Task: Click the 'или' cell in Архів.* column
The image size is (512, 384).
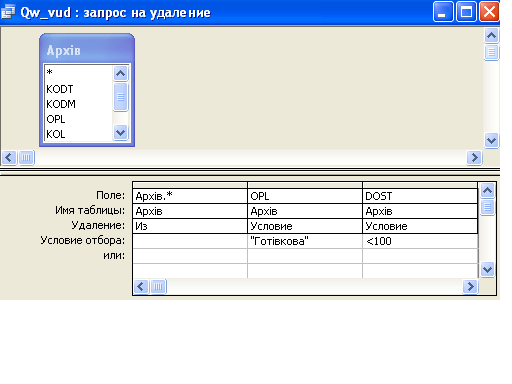Action: click(x=190, y=256)
